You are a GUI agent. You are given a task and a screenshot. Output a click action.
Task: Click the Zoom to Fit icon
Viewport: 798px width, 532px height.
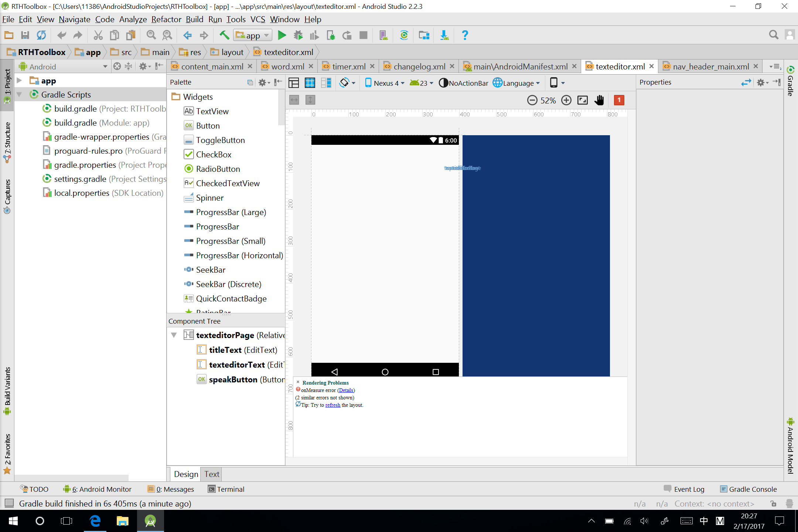coord(583,100)
